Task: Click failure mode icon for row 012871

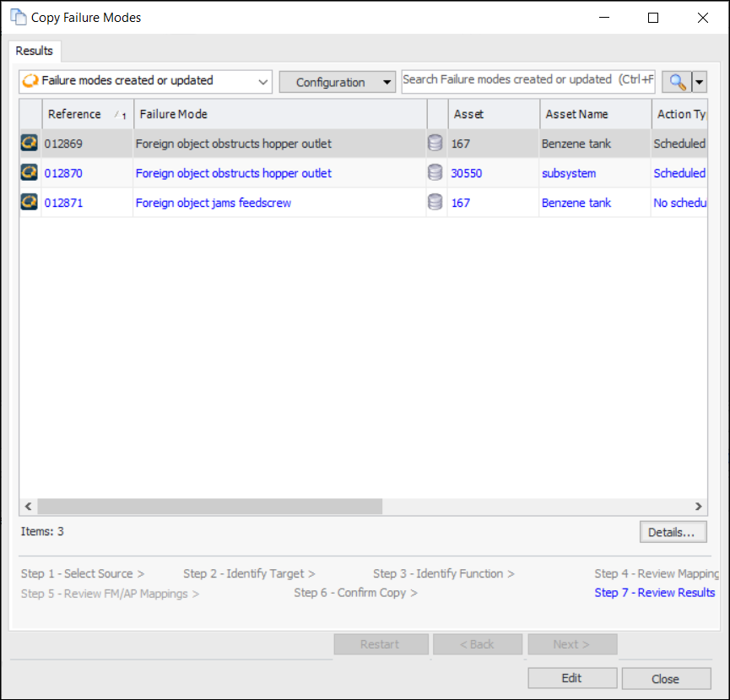Action: (30, 203)
